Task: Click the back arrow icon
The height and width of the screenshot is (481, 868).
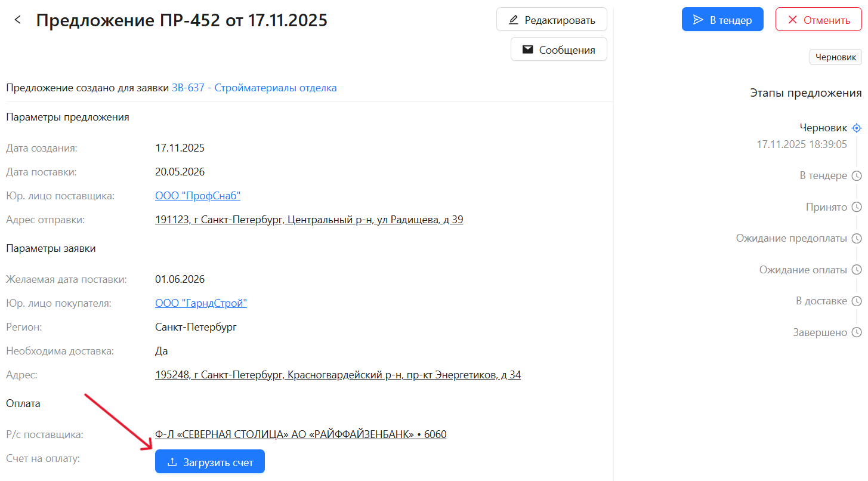Action: (x=18, y=20)
